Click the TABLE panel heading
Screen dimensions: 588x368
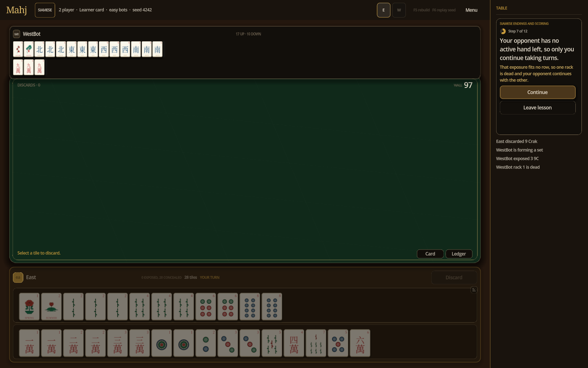pos(502,8)
